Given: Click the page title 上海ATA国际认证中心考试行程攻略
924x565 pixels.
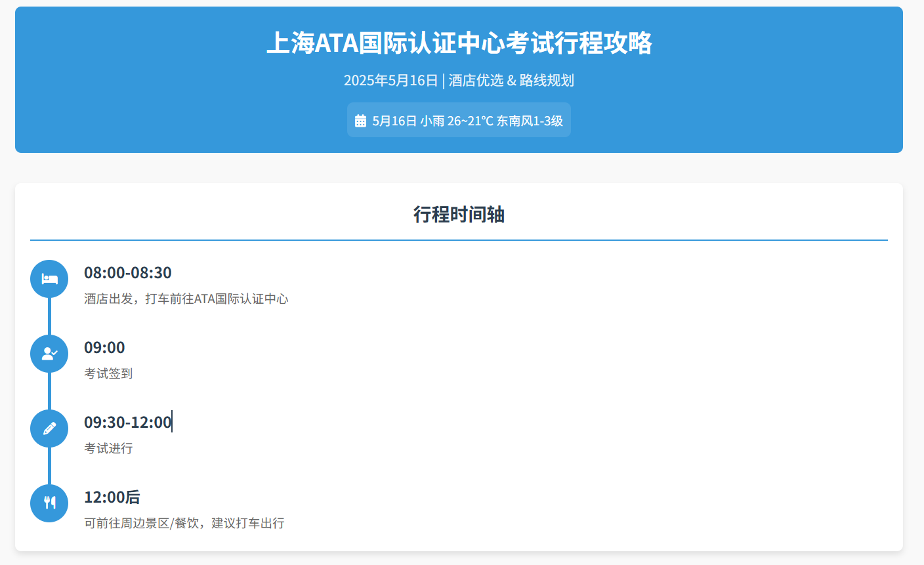Looking at the screenshot, I should (459, 43).
